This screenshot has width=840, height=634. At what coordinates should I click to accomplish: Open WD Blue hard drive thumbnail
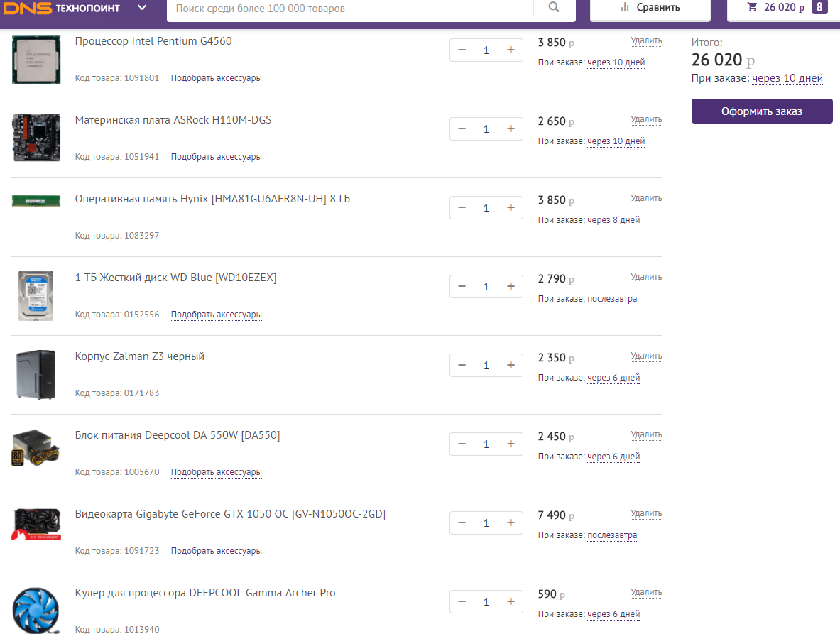(x=36, y=296)
